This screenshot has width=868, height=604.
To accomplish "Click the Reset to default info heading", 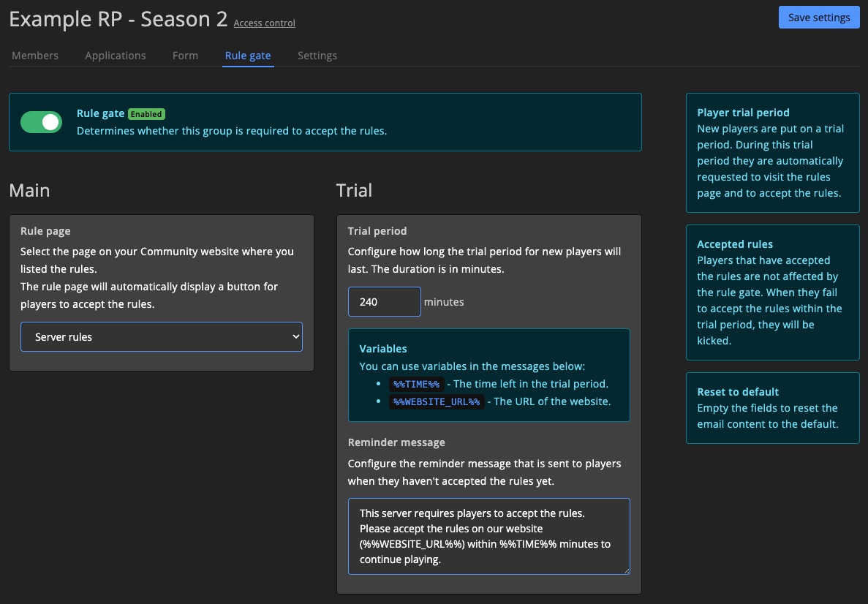I will pos(738,392).
